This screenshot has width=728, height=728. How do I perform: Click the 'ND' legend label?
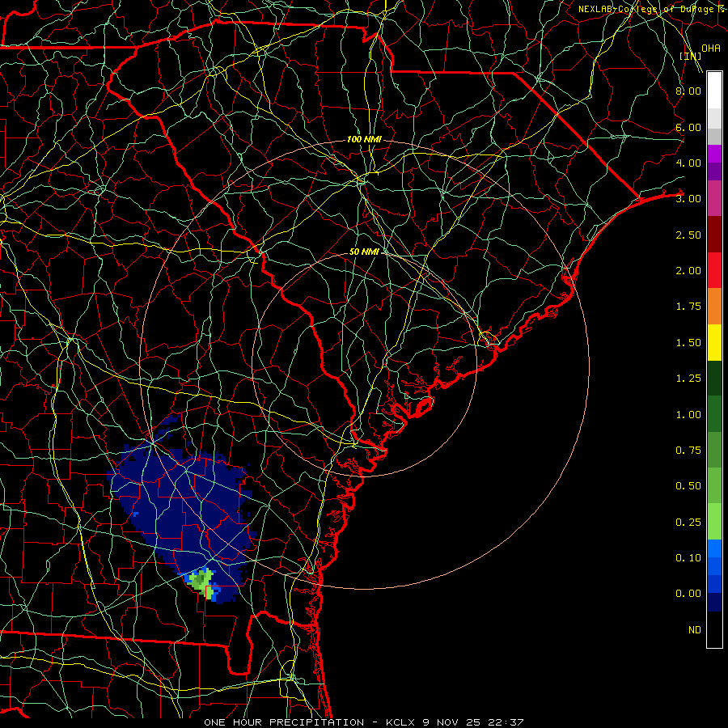(x=695, y=630)
